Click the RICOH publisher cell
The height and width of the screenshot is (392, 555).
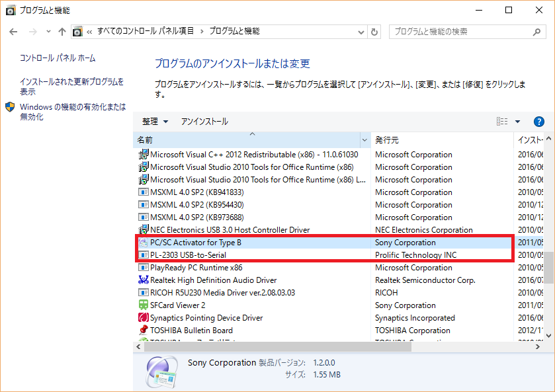pos(386,293)
